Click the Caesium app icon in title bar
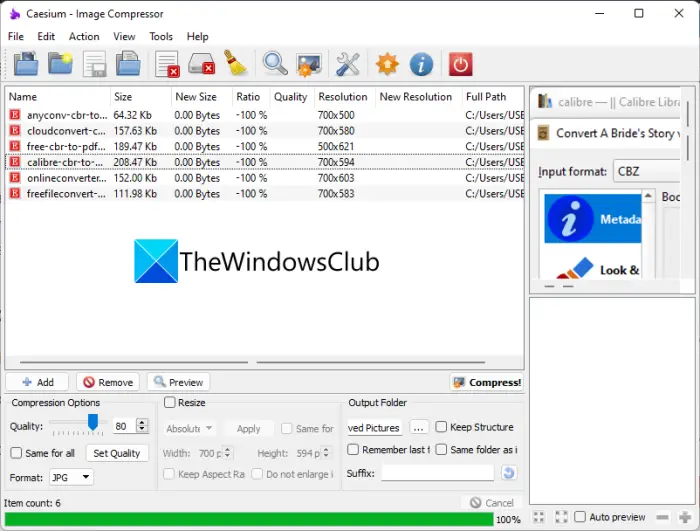700x531 pixels. [15, 14]
